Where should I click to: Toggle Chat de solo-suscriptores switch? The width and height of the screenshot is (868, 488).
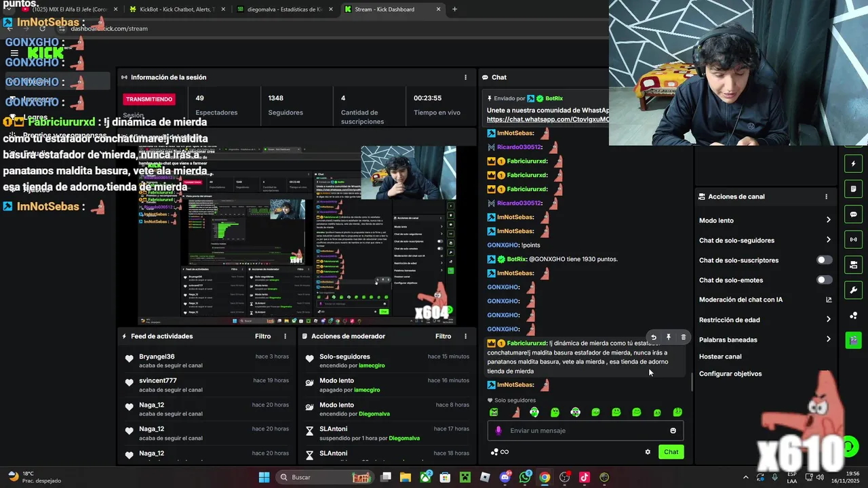[x=824, y=260]
